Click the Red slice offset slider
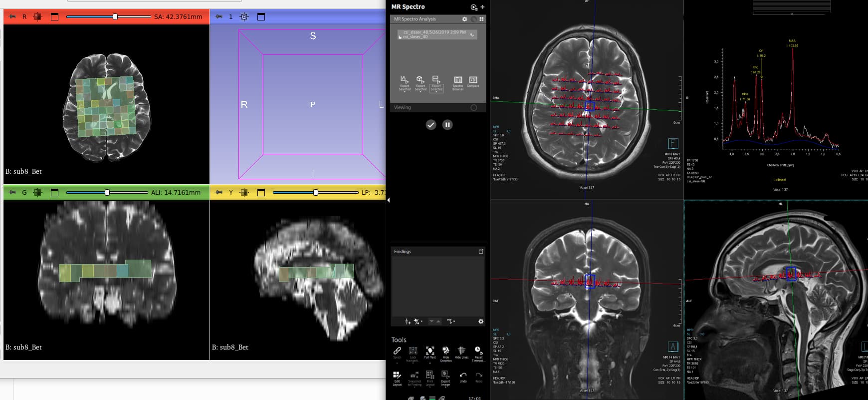 [115, 17]
